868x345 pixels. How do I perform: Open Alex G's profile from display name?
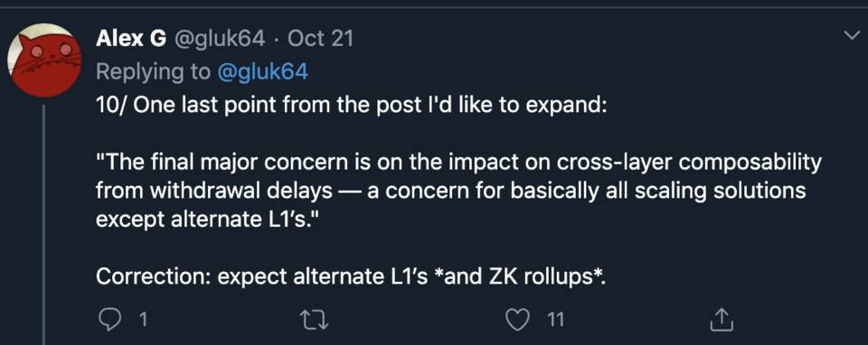coord(130,39)
